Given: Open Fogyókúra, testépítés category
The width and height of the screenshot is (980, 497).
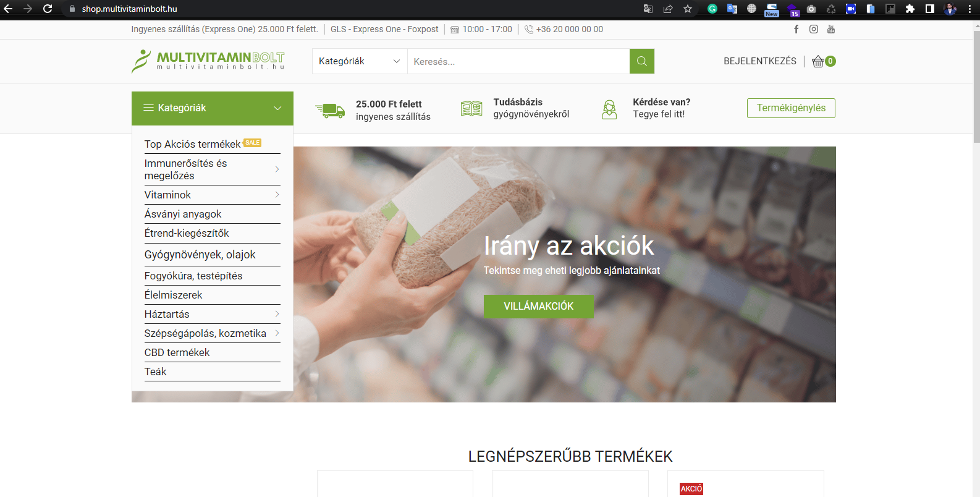Looking at the screenshot, I should click(x=193, y=276).
